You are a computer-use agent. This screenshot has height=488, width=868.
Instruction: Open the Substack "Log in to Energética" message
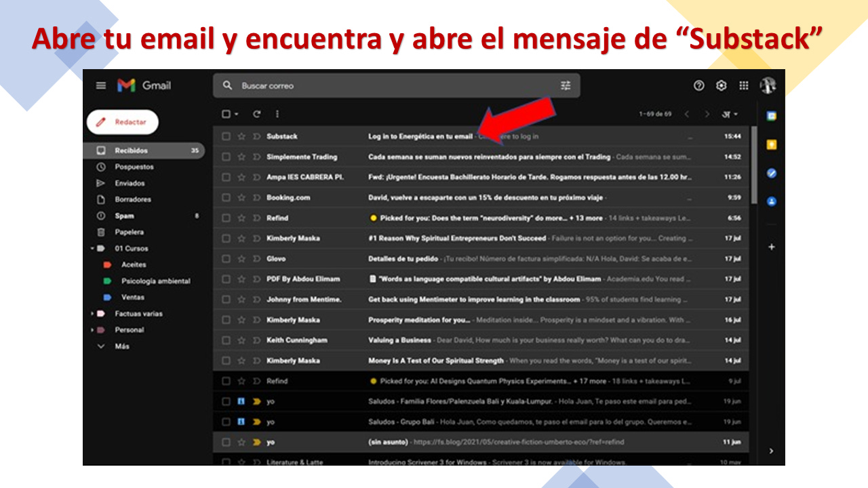(x=481, y=136)
